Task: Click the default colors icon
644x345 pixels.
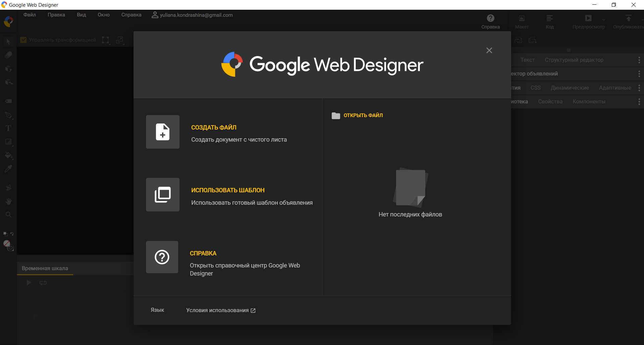Action: (x=5, y=234)
